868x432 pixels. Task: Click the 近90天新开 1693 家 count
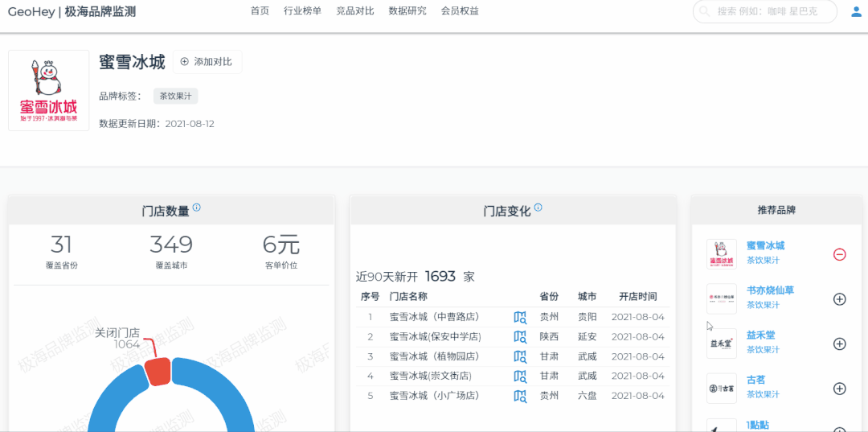click(416, 277)
